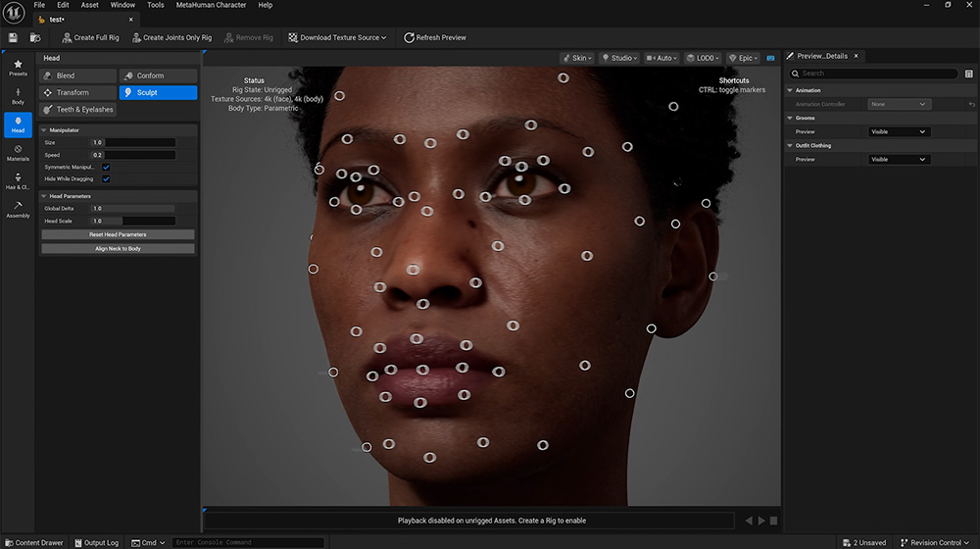
Task: Toggle the Hide While Dragging checkbox
Action: (x=106, y=179)
